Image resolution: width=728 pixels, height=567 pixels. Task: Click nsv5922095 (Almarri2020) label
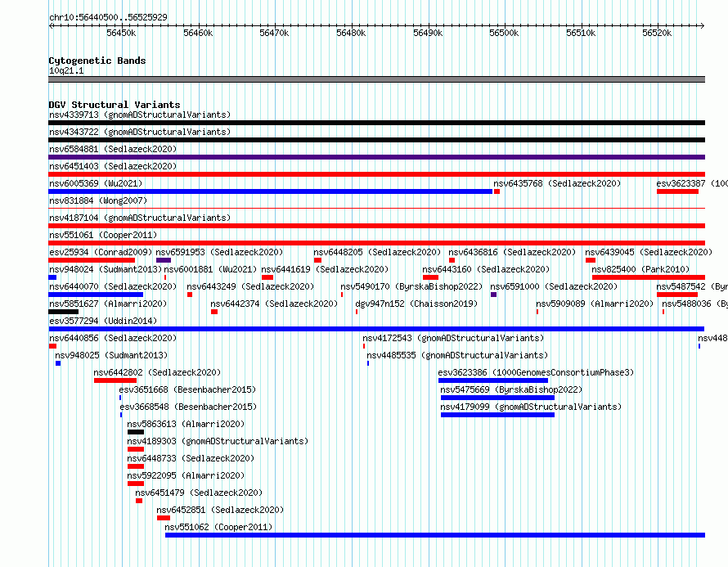click(x=186, y=475)
